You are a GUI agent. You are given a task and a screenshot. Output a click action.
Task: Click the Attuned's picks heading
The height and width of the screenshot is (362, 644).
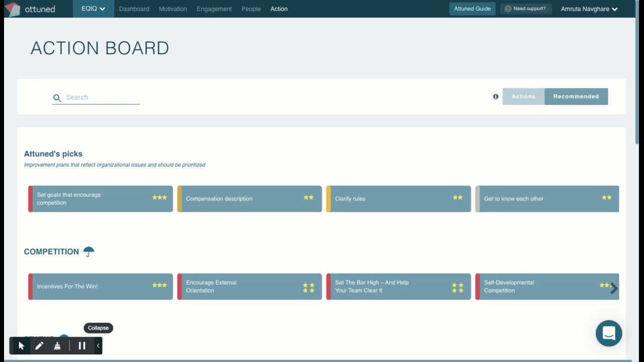pyautogui.click(x=53, y=154)
